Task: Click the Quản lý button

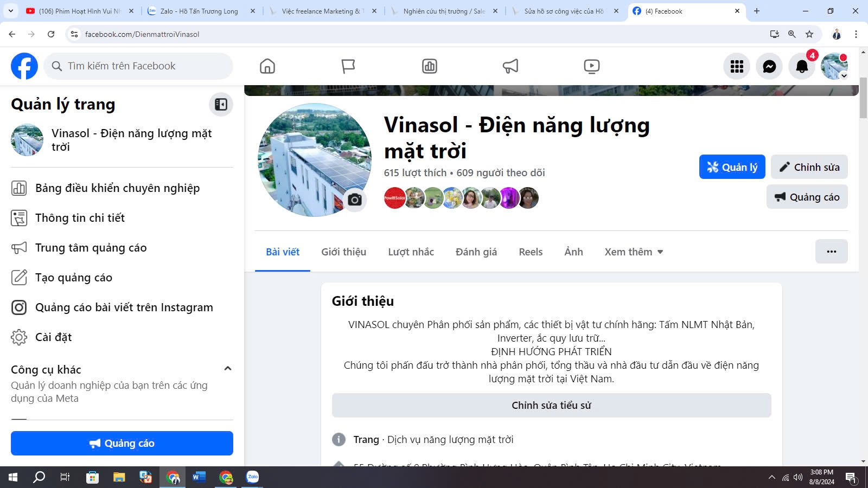Action: [732, 167]
